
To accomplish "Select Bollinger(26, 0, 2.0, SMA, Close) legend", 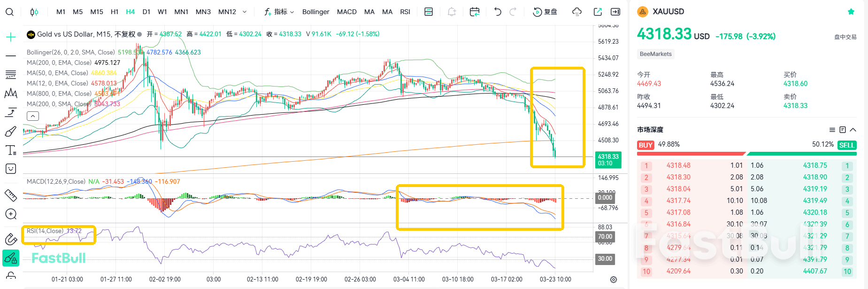I will tap(71, 52).
